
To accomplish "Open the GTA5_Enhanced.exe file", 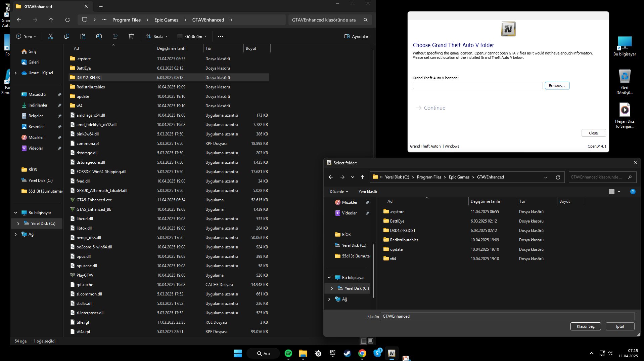I will (x=94, y=200).
